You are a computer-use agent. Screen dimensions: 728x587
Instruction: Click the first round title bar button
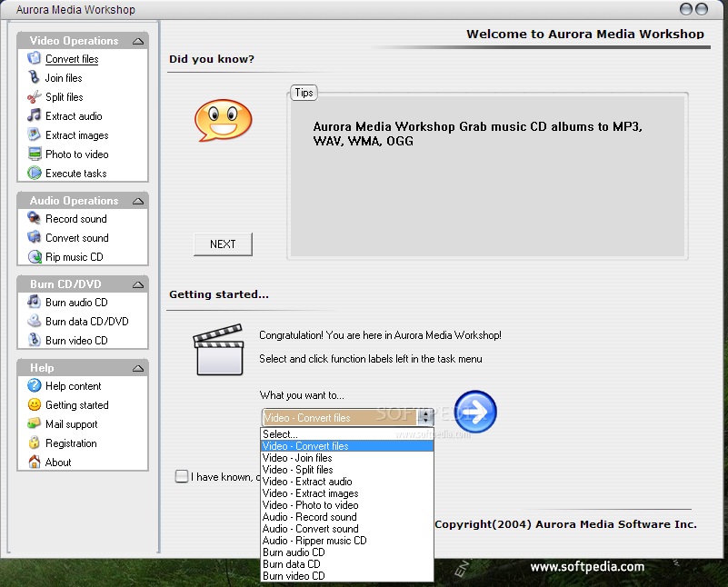pyautogui.click(x=686, y=9)
